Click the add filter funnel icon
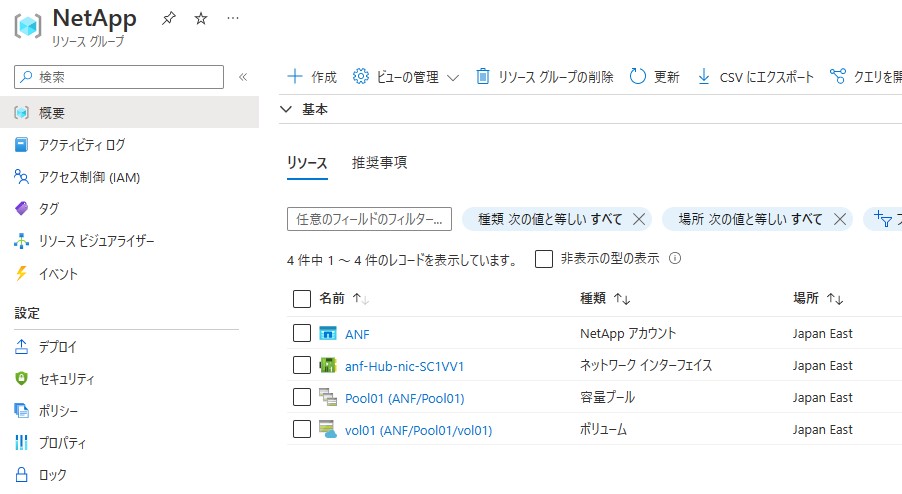This screenshot has width=902, height=494. click(x=883, y=219)
